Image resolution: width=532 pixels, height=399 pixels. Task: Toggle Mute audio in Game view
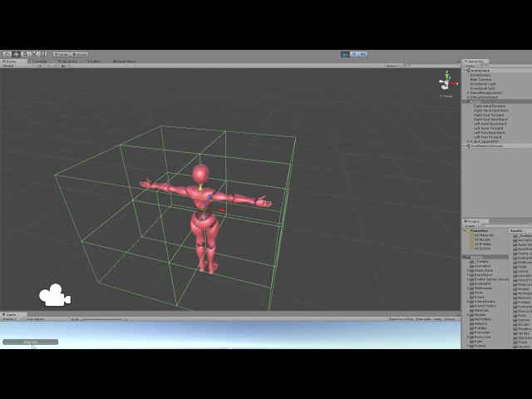[x=424, y=319]
